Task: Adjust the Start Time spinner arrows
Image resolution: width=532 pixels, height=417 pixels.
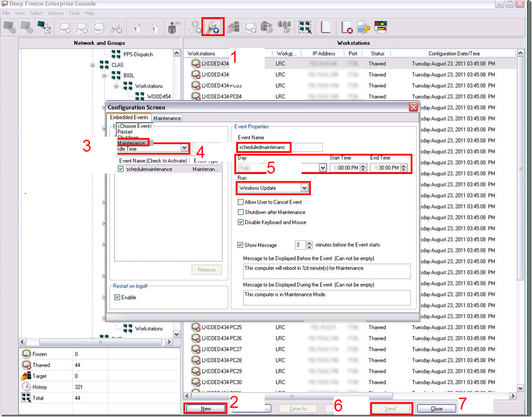Action: 363,167
